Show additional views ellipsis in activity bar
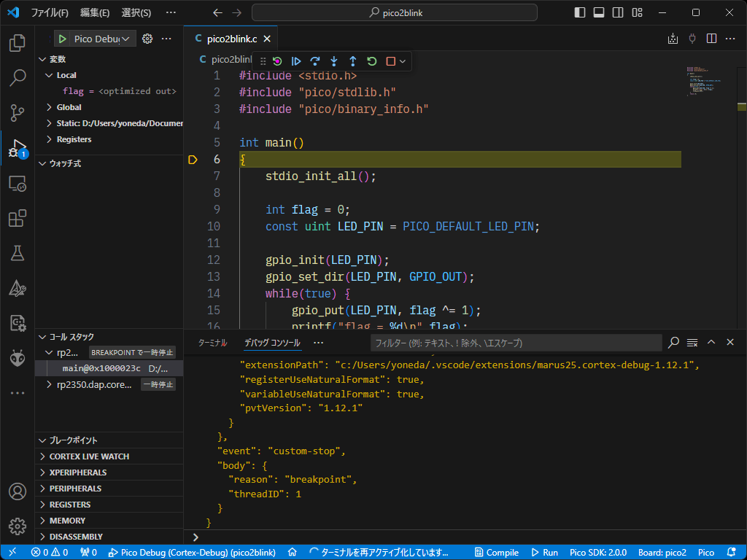Screen dimensions: 747x560 (x=18, y=393)
